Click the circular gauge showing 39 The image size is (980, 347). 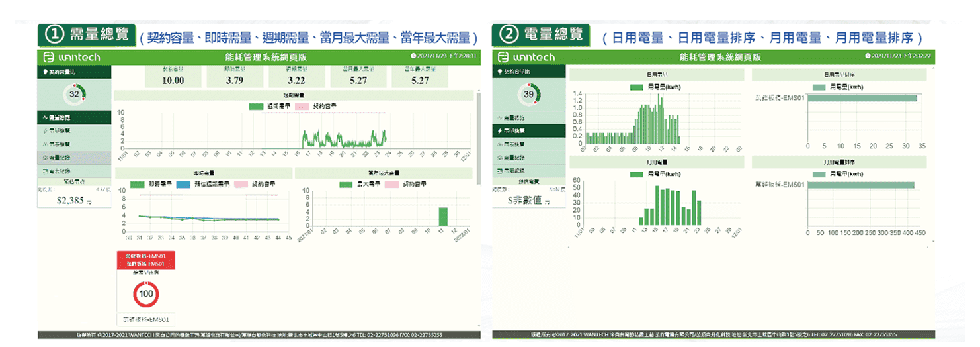(x=529, y=95)
